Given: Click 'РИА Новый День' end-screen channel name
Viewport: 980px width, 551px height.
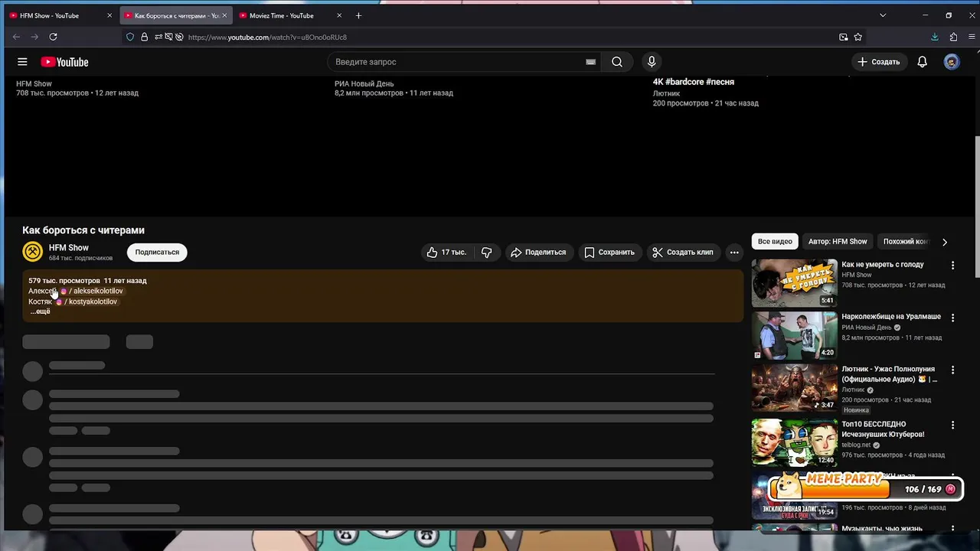Looking at the screenshot, I should click(x=364, y=84).
